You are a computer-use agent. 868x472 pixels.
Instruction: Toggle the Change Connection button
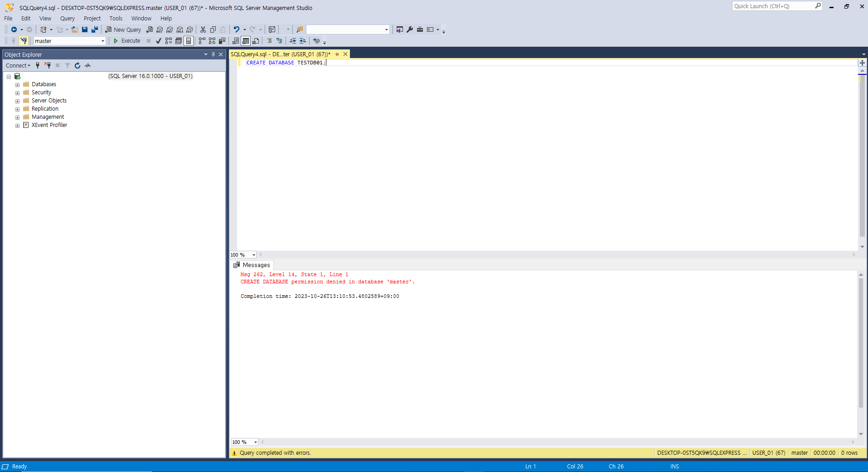[24, 41]
